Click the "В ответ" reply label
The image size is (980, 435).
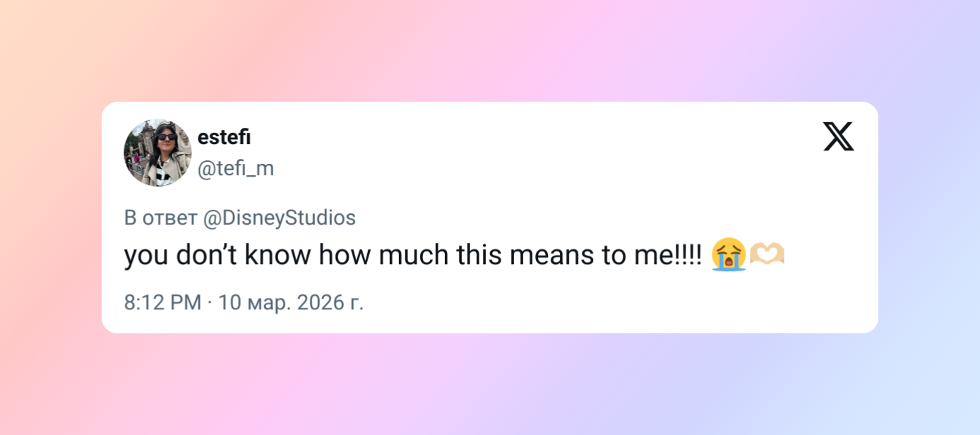[160, 218]
